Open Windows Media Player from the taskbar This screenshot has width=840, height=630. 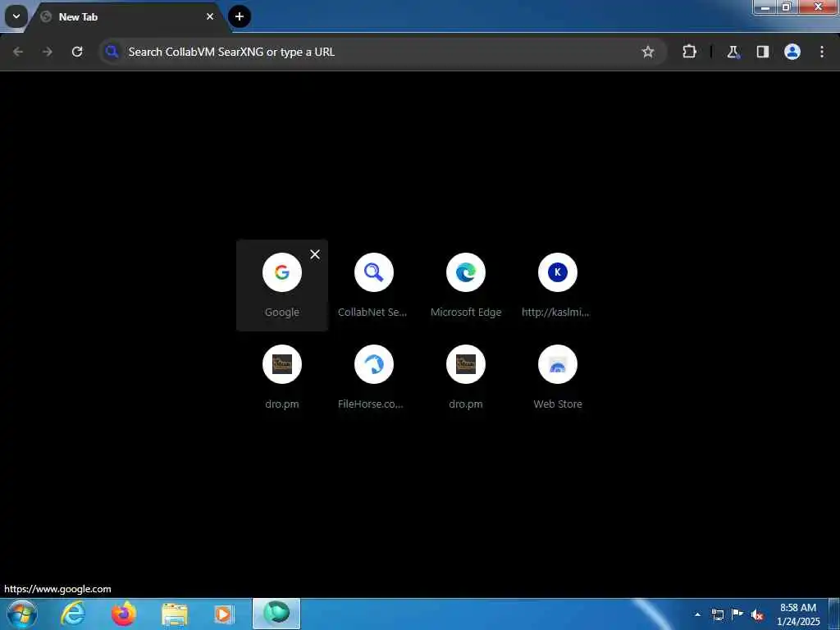coord(224,614)
